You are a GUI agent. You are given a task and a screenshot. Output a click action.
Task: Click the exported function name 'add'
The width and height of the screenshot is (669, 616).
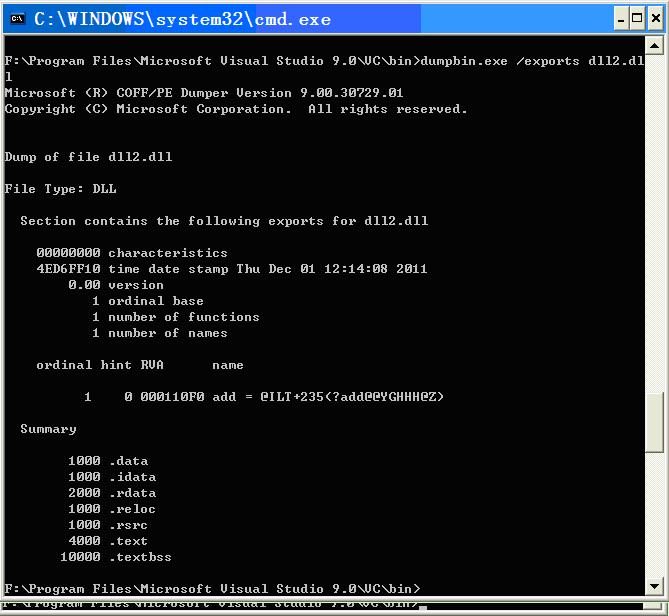coord(224,397)
